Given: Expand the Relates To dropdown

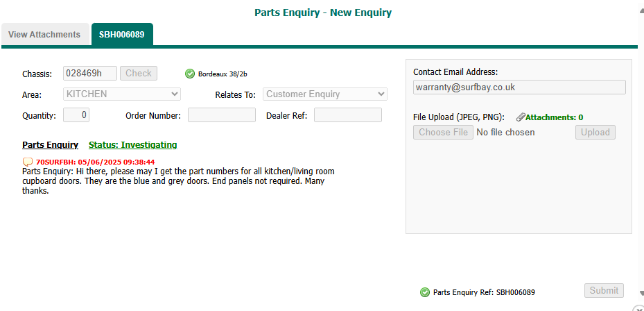Looking at the screenshot, I should tap(324, 94).
